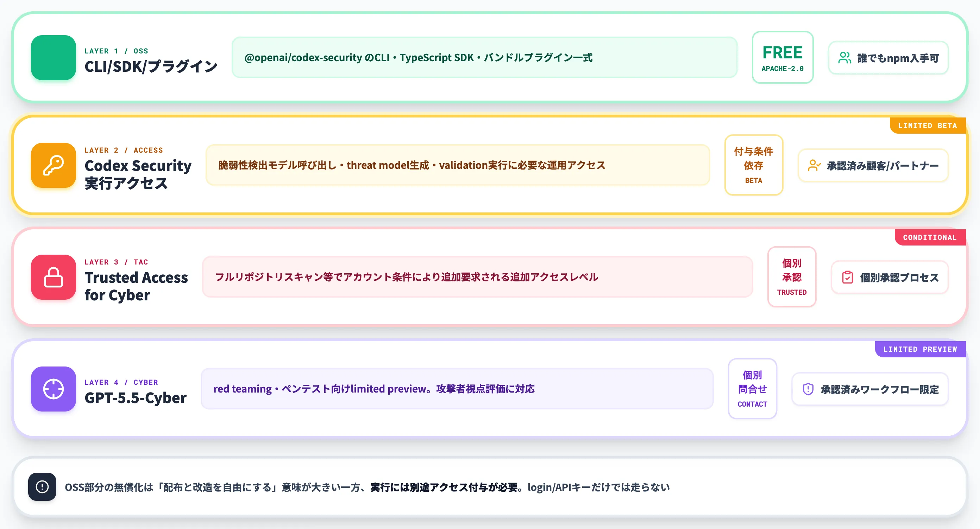Click the red padlock icon for Layer 3
The width and height of the screenshot is (980, 529).
[53, 277]
